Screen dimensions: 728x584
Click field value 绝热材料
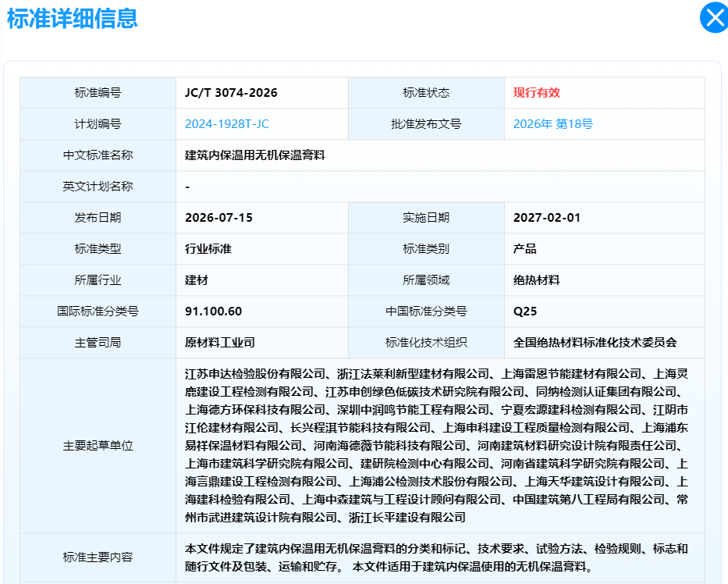coord(536,280)
